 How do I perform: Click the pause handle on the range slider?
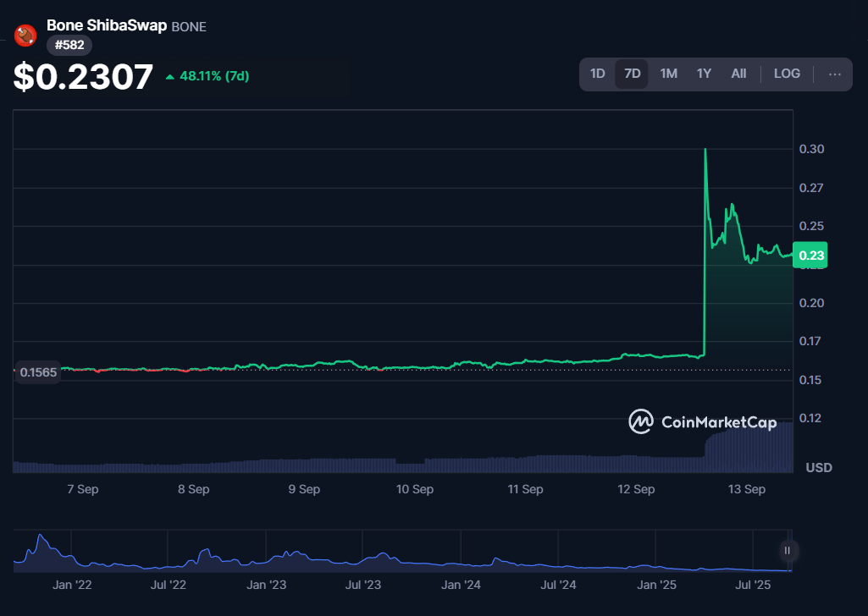point(788,550)
